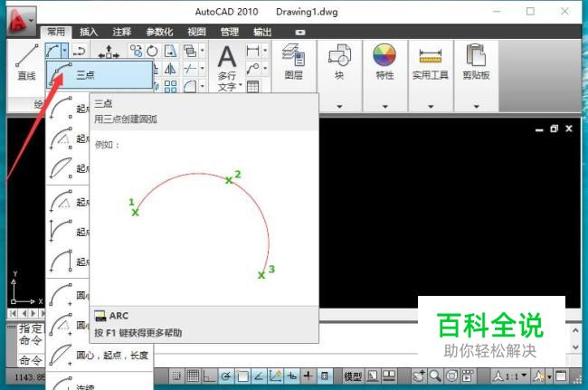The image size is (588, 390).
Task: Toggle Object Snap in status bar
Action: [x=242, y=376]
